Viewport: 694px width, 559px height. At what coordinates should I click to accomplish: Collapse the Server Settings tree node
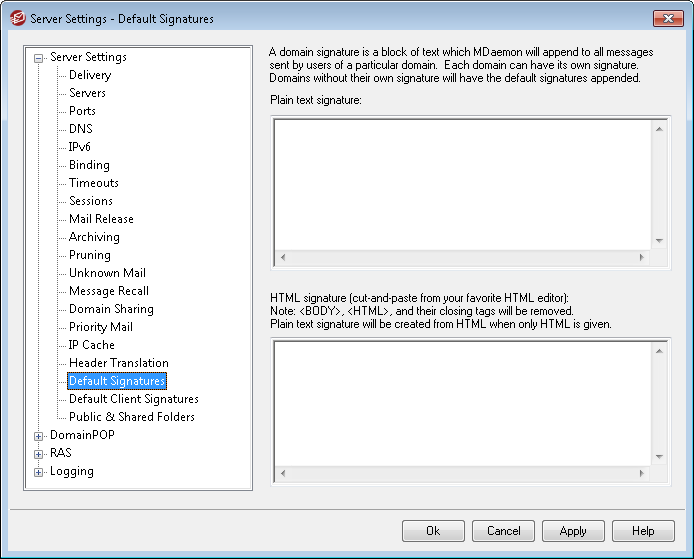click(x=39, y=58)
